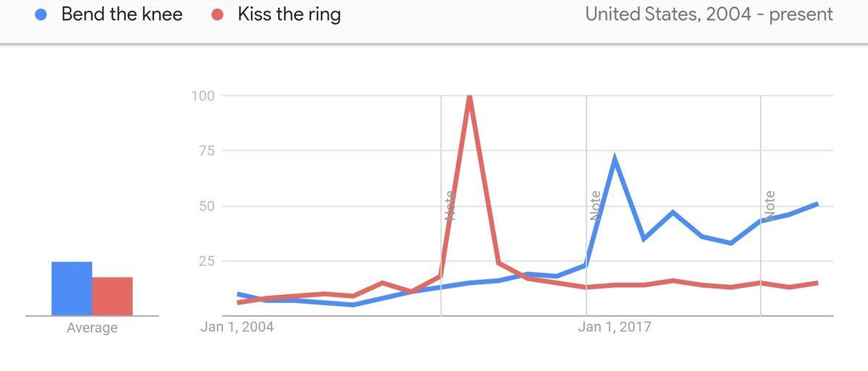Click the 50 y-axis label
This screenshot has width=868, height=371.
pyautogui.click(x=206, y=206)
